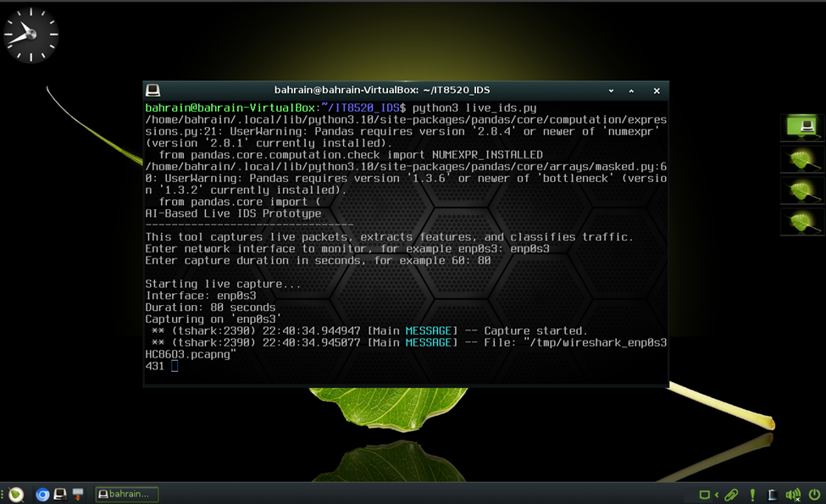Switch to the first workspace with the terminal
Screen dimensions: 826x504
[801, 127]
